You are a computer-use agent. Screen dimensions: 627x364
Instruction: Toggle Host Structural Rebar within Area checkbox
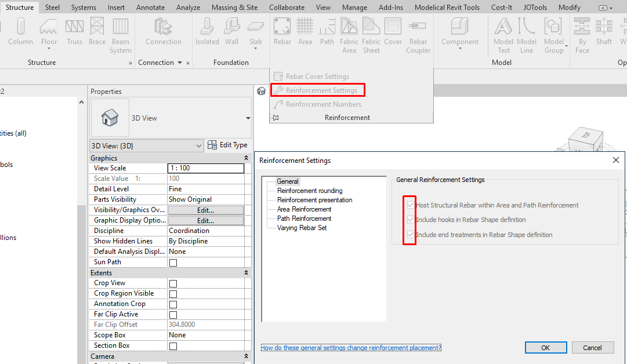tap(411, 205)
